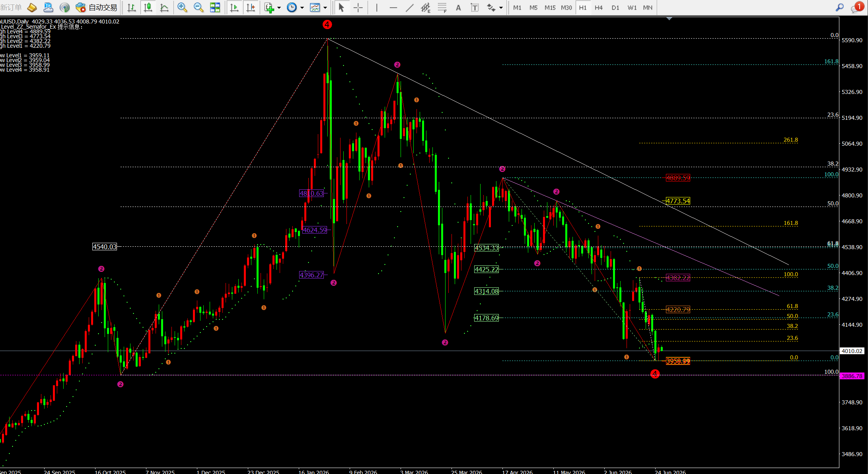Click the Periods clock icon
The image size is (868, 474).
292,7
